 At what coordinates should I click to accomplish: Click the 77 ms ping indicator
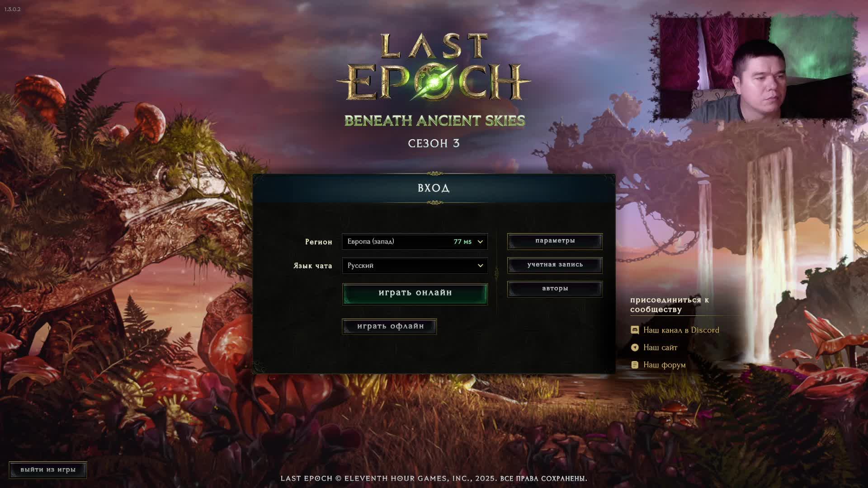[462, 242]
